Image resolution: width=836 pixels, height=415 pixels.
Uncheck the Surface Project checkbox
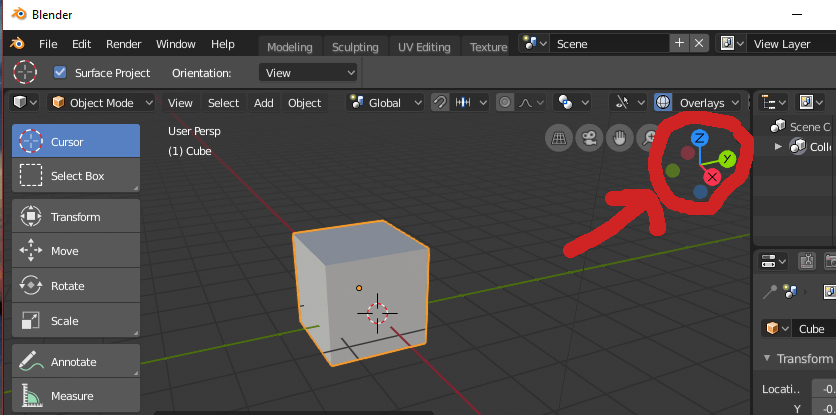[60, 72]
